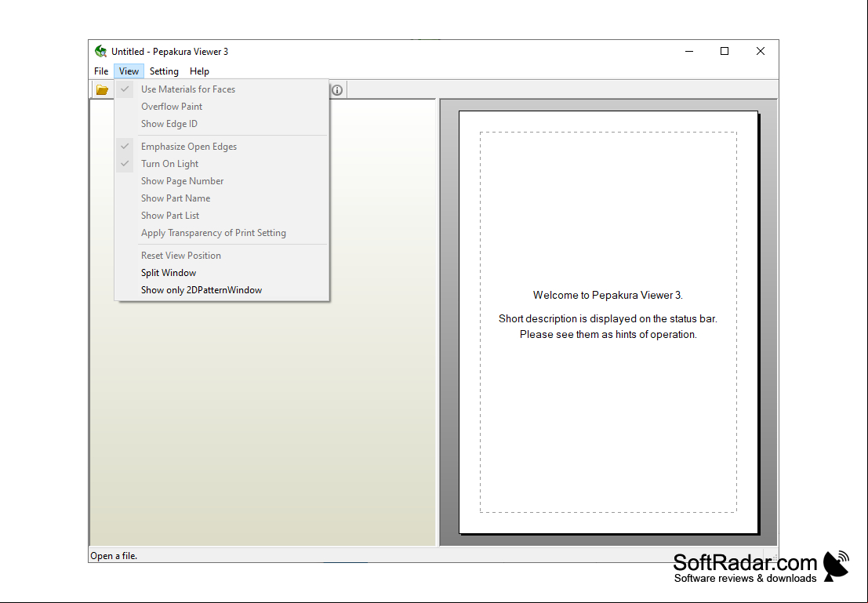This screenshot has width=868, height=603.
Task: Close the View menu
Action: 129,71
